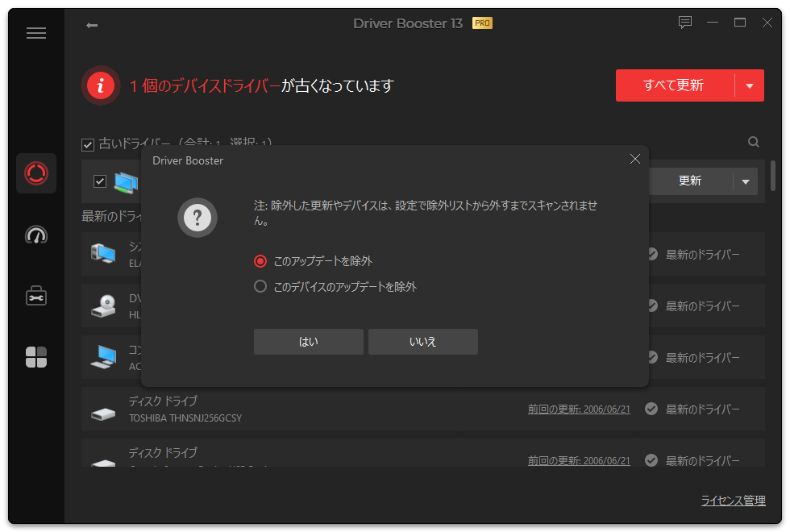Screen dimensions: 790x532
Task: Close the Driver Booster exclusion dialog
Action: click(634, 160)
